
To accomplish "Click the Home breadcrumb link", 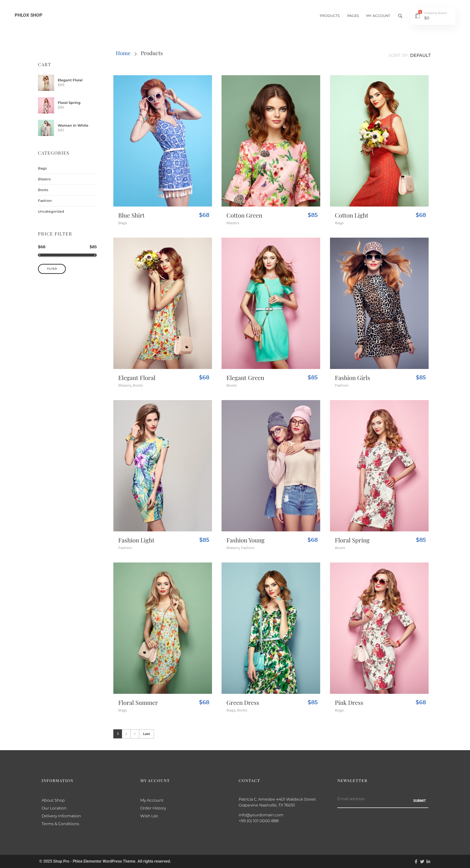I will (123, 53).
